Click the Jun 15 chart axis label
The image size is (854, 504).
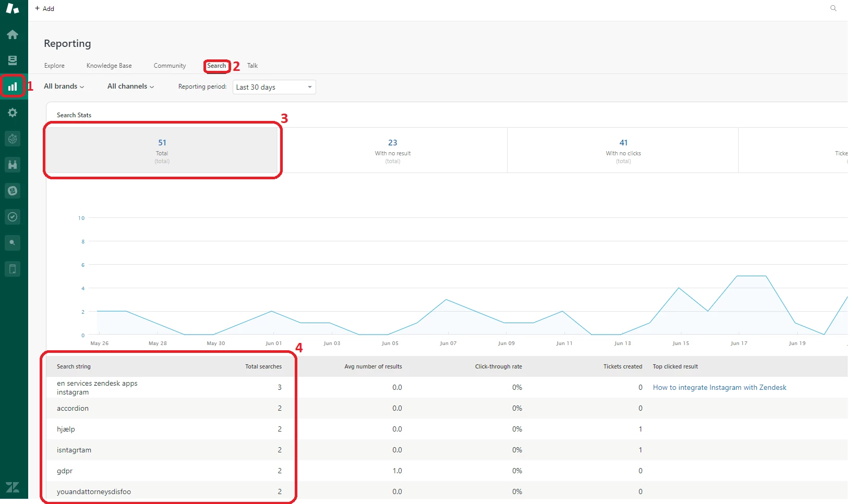(680, 343)
